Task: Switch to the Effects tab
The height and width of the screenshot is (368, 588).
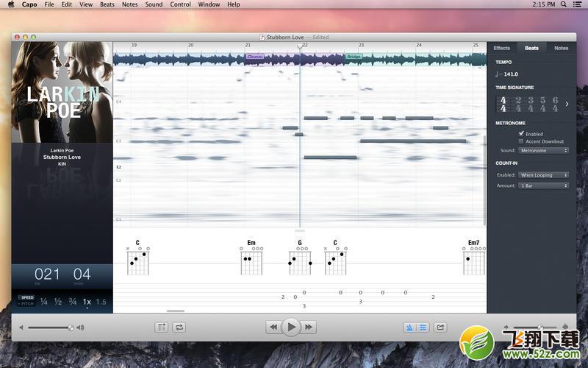Action: [x=502, y=48]
